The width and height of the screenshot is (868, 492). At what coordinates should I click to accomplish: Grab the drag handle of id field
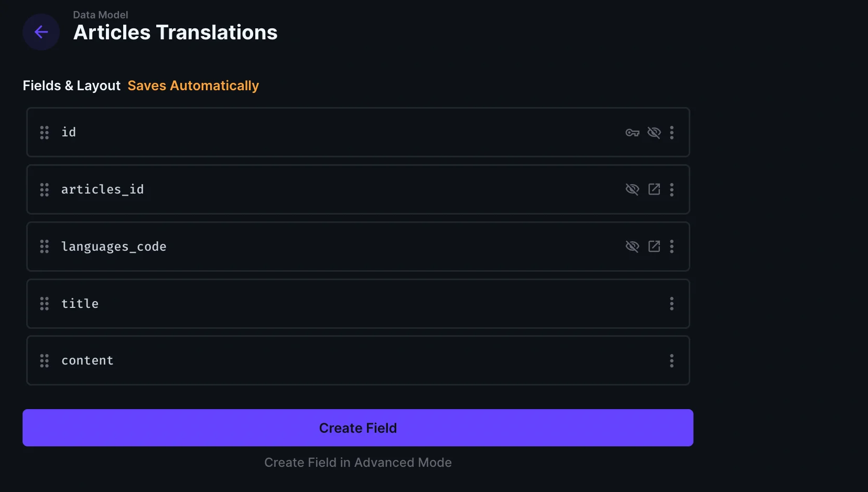tap(45, 133)
